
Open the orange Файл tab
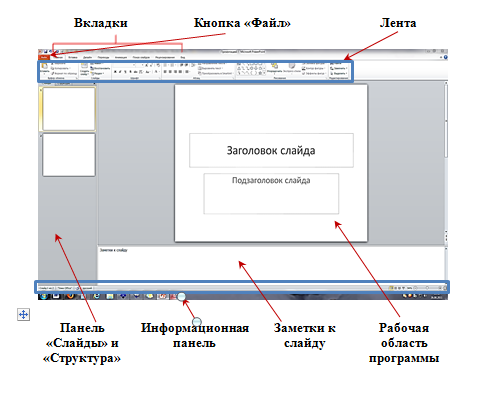[x=44, y=57]
